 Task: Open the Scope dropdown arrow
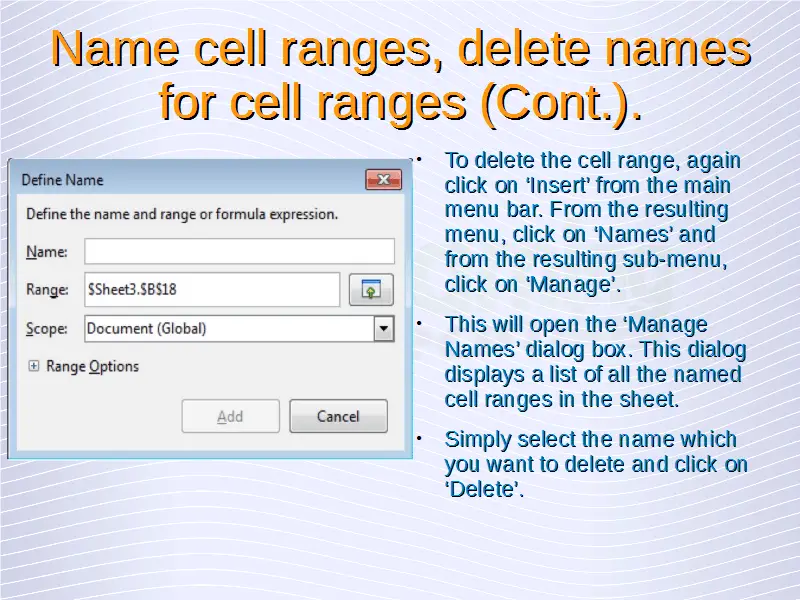383,329
